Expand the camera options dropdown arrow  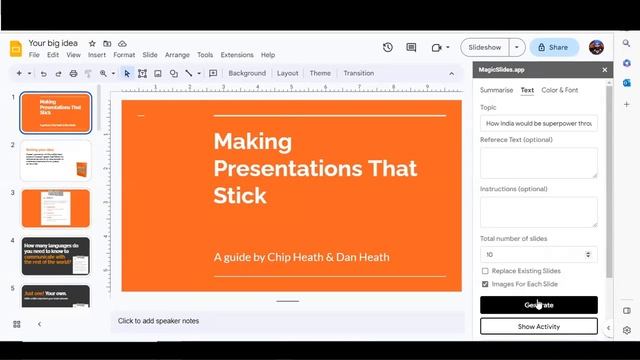point(448,47)
